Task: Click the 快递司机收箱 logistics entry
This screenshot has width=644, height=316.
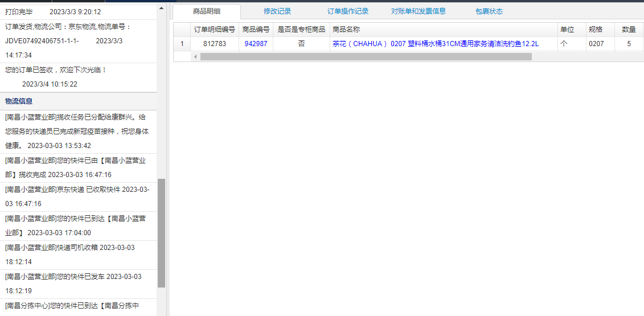Action: click(79, 255)
